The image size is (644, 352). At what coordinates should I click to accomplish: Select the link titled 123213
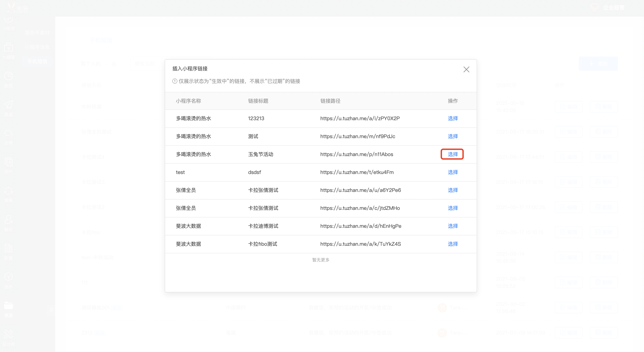point(453,118)
